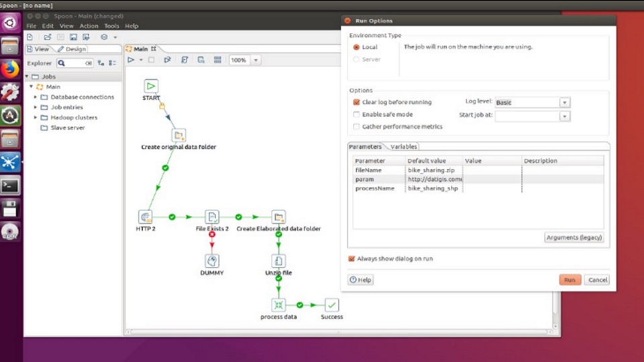Viewport: 644px width, 362px height.
Task: Click the File Exists 2 entry icon
Action: pyautogui.click(x=212, y=217)
